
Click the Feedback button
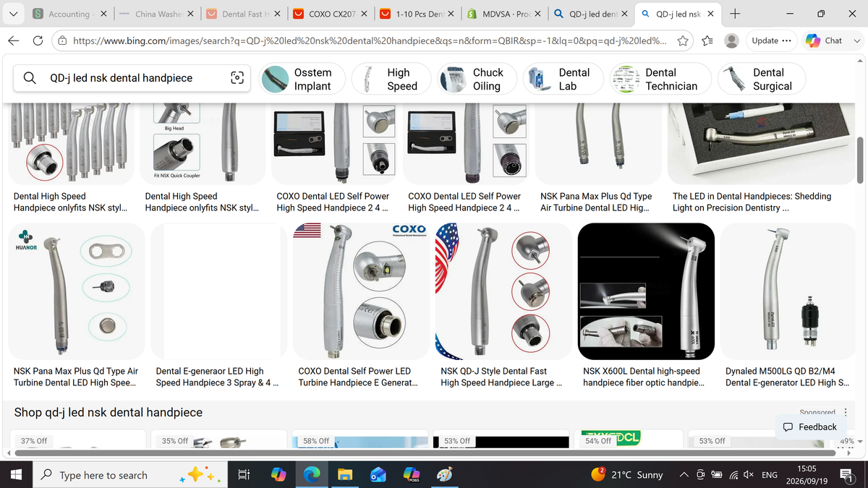tap(809, 427)
